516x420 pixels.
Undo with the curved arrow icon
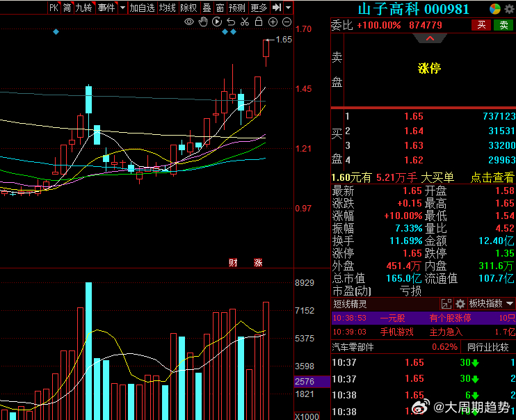(231, 22)
